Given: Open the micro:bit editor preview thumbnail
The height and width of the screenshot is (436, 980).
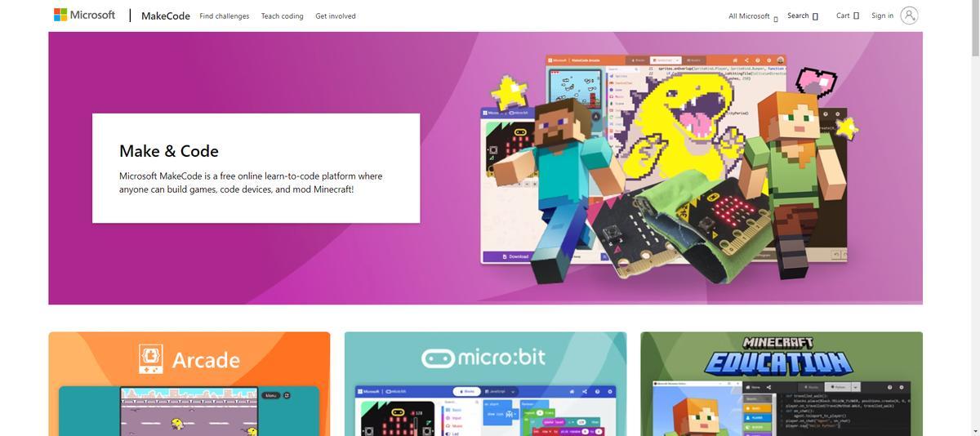Looking at the screenshot, I should (x=485, y=411).
